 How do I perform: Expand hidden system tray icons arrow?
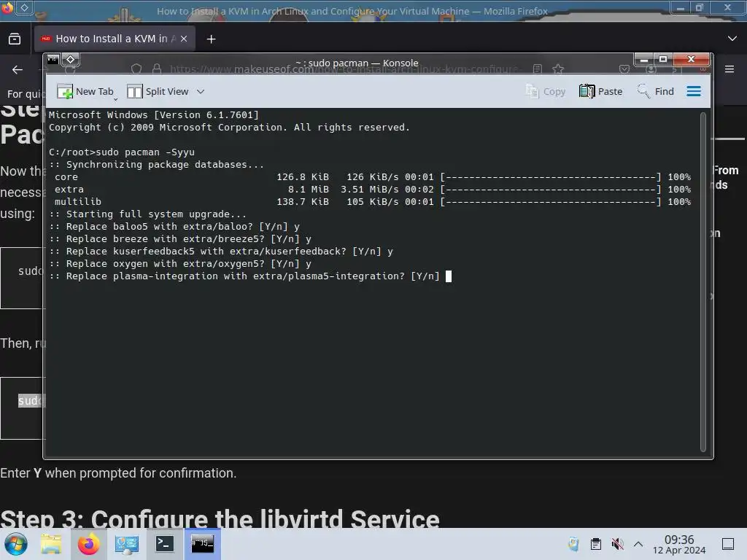(x=638, y=544)
